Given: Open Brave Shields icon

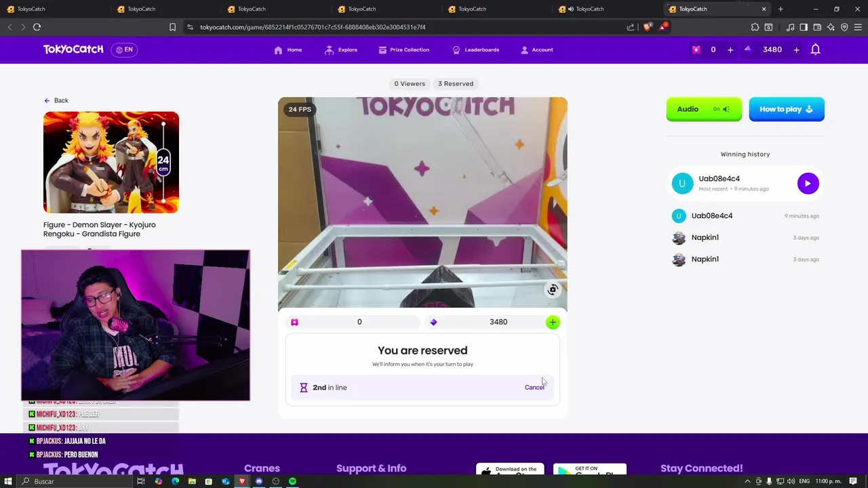Looking at the screenshot, I should pyautogui.click(x=647, y=27).
